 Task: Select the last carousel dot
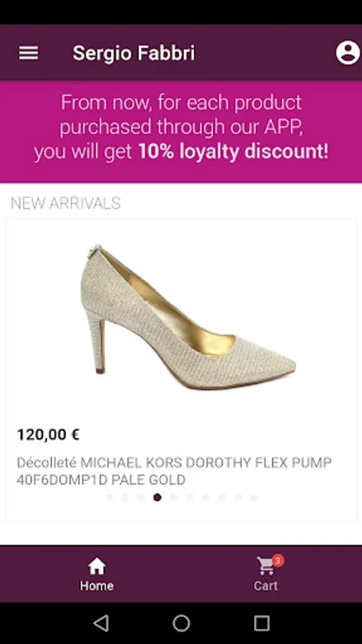tap(254, 497)
